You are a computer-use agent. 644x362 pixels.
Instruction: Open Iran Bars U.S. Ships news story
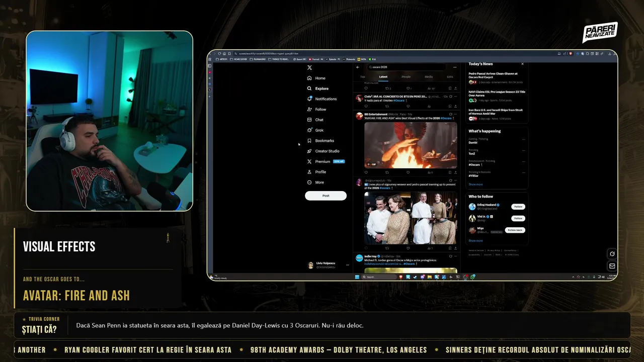click(497, 114)
